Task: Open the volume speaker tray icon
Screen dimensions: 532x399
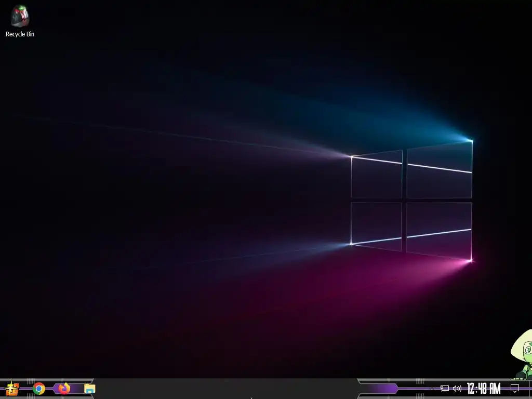Action: click(x=457, y=389)
